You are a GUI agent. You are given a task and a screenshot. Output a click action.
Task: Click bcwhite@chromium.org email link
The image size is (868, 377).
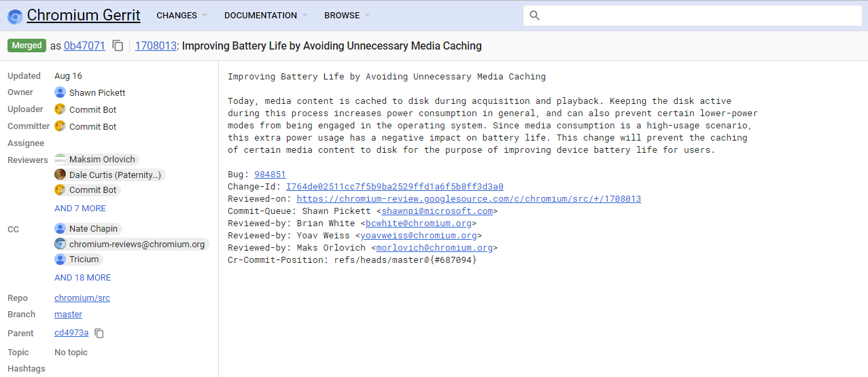coord(419,223)
